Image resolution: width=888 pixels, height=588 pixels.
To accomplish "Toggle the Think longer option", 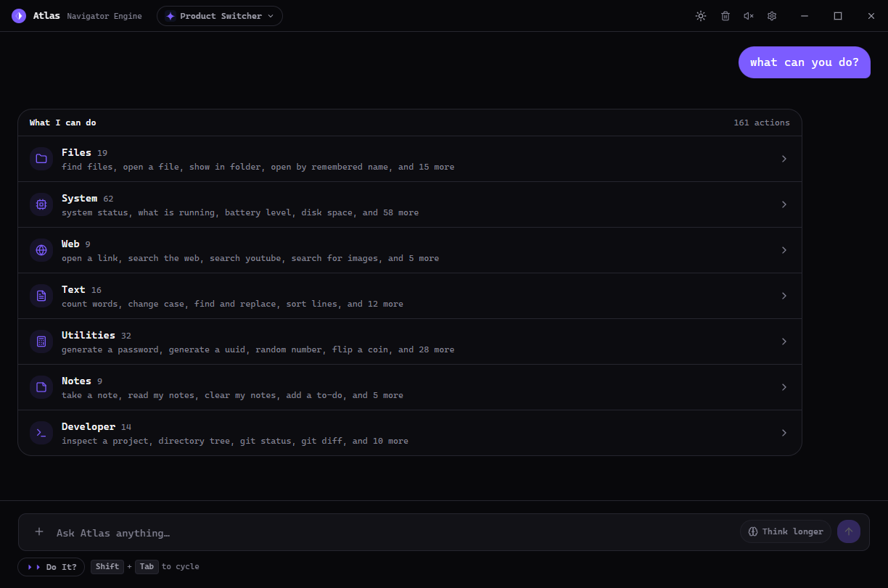I will (x=786, y=531).
